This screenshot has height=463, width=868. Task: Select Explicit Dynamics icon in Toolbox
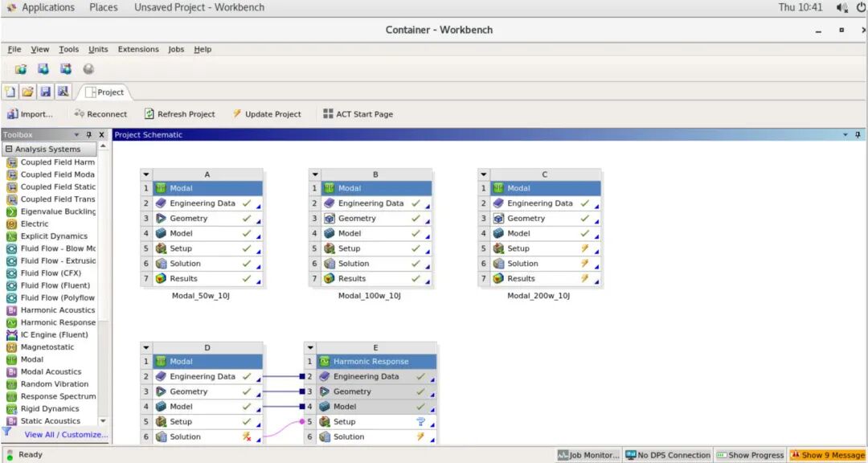[11, 236]
